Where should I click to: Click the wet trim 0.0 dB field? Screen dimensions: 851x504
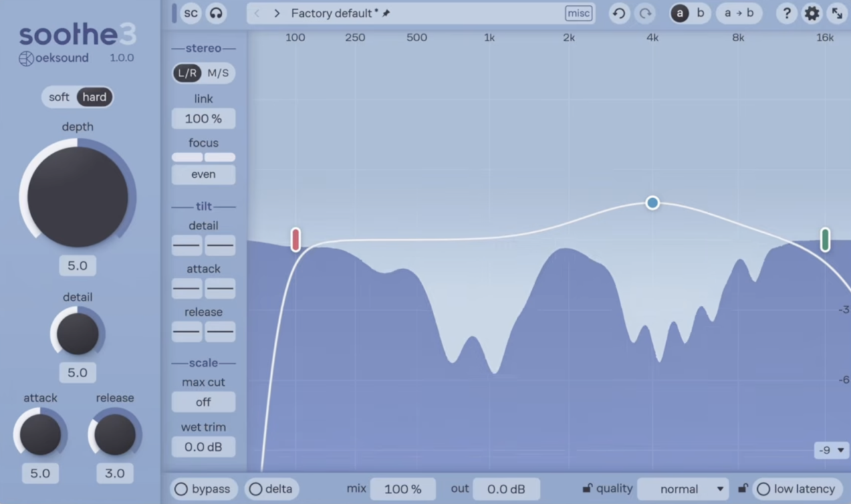(x=203, y=447)
